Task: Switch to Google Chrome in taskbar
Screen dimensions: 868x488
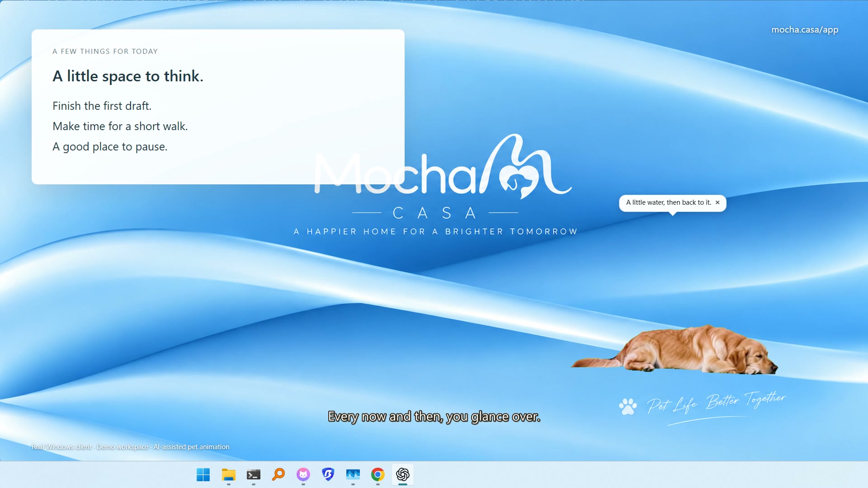Action: click(x=378, y=474)
